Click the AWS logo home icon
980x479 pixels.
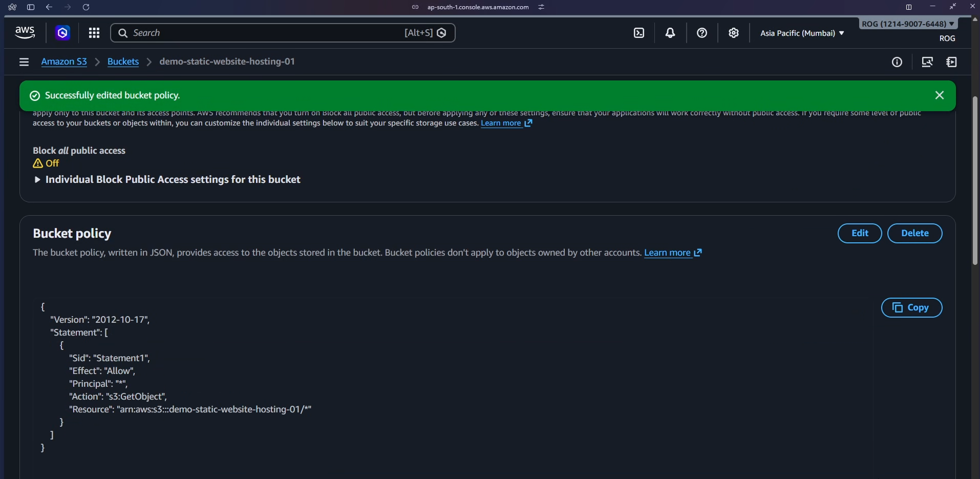(25, 33)
